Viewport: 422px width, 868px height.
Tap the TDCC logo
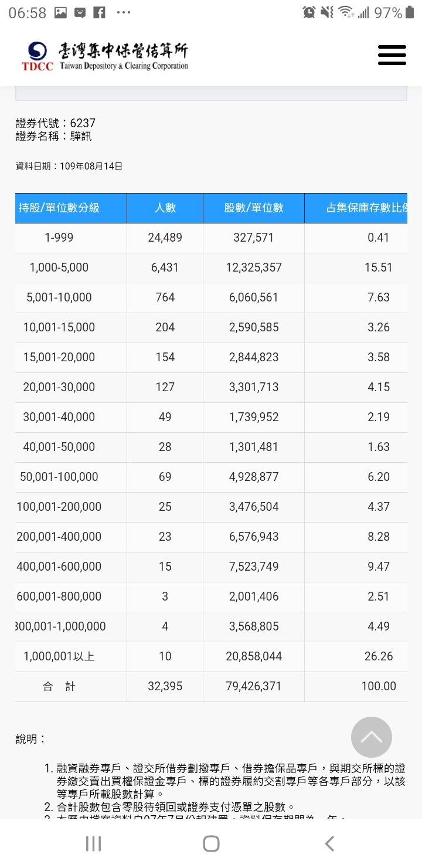(37, 55)
